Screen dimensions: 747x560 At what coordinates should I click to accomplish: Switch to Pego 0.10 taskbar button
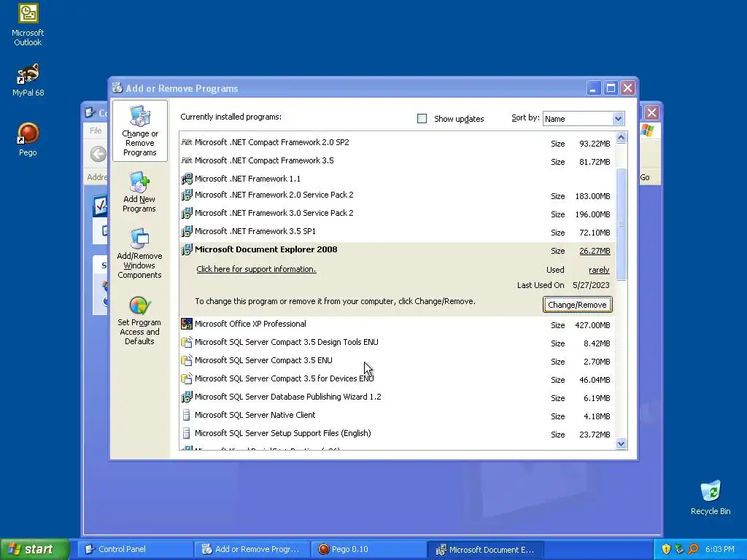368,549
